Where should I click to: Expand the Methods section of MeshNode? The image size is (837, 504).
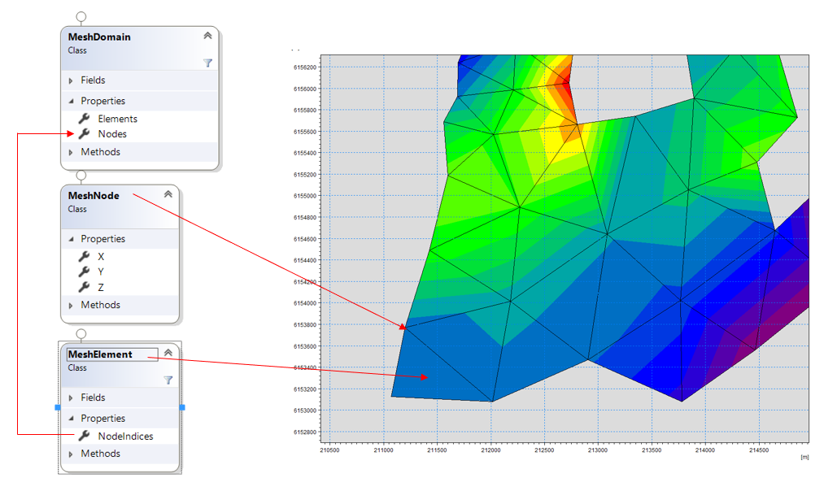pos(72,306)
